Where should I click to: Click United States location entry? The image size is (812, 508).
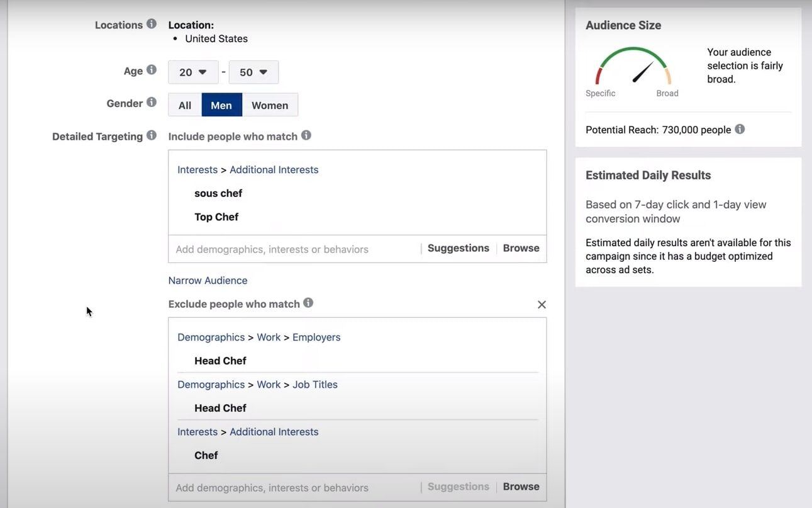pos(216,38)
